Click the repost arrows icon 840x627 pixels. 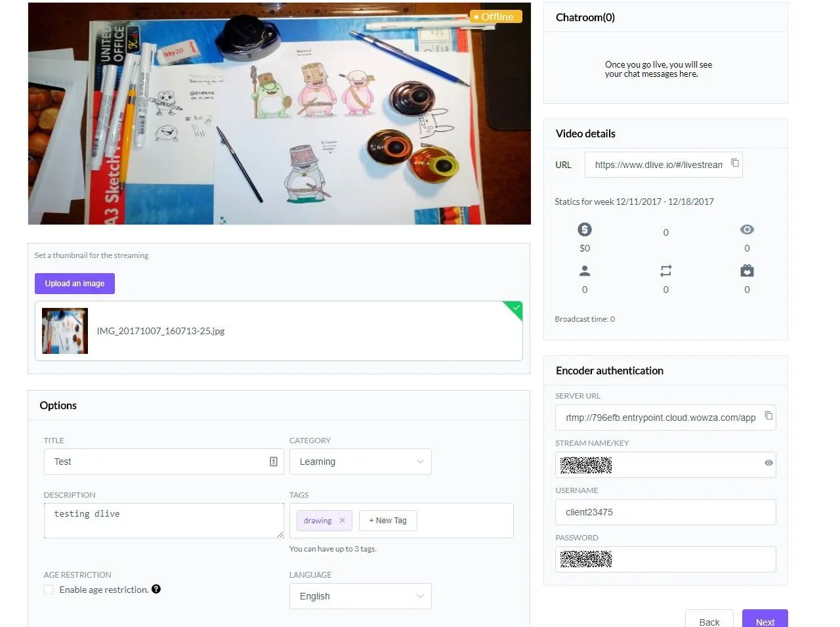pos(665,270)
